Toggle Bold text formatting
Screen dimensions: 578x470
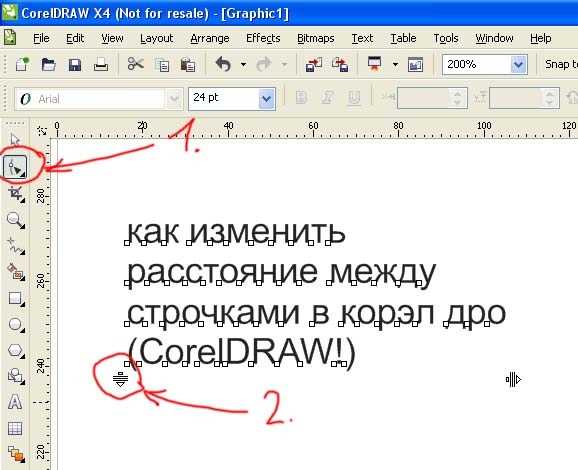(x=301, y=98)
